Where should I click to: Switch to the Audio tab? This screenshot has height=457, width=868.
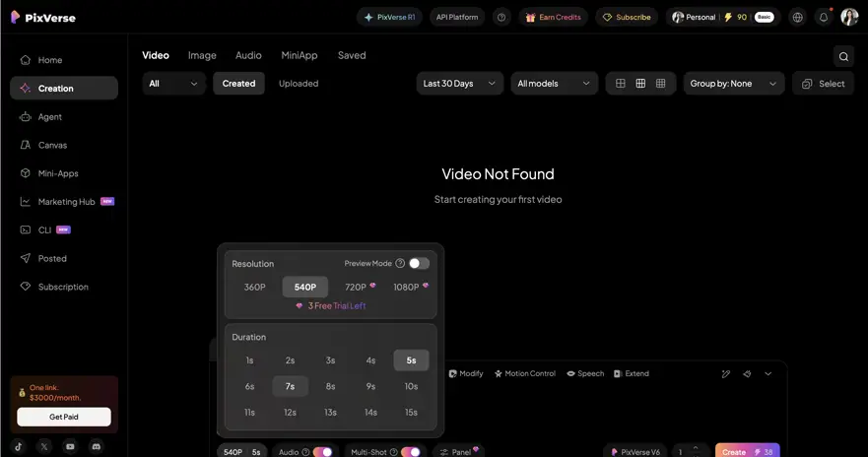(248, 55)
